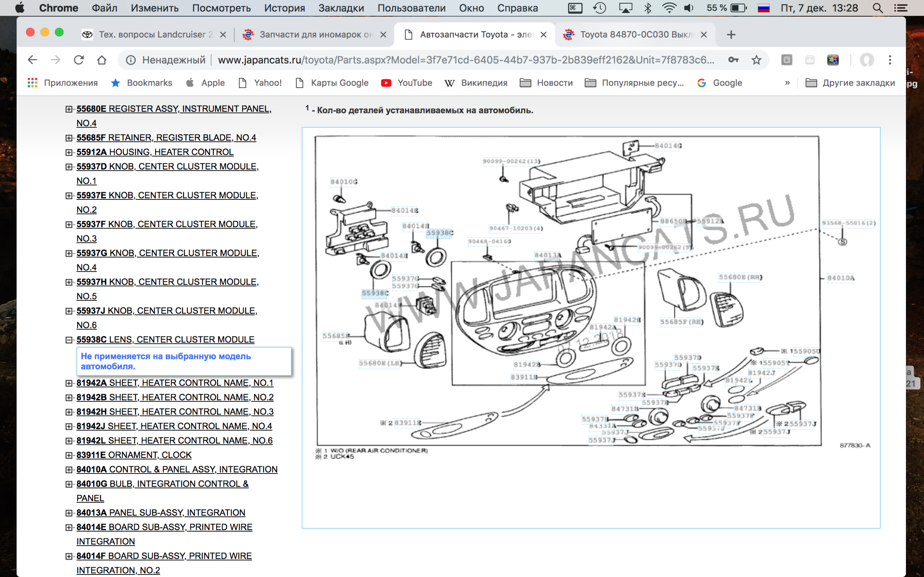Open the 84010A CONTROL & PANEL ASSY link
Image resolution: width=924 pixels, height=577 pixels.
tap(177, 470)
